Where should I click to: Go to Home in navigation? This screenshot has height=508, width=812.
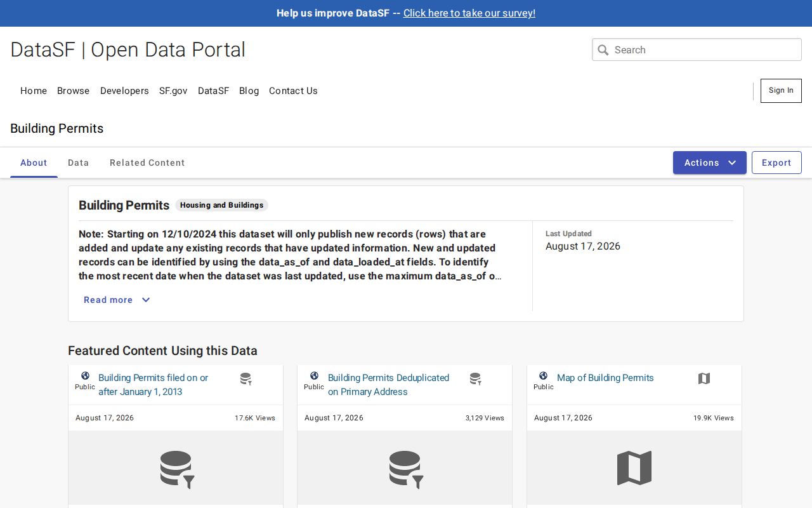click(34, 91)
